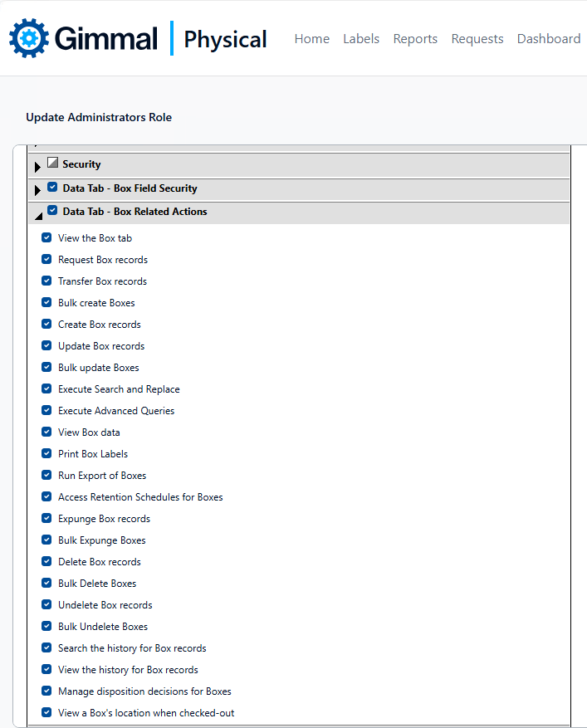Toggle Bulk create Boxes checkbox
Screen dimensions: 587x728
pyautogui.click(x=46, y=302)
